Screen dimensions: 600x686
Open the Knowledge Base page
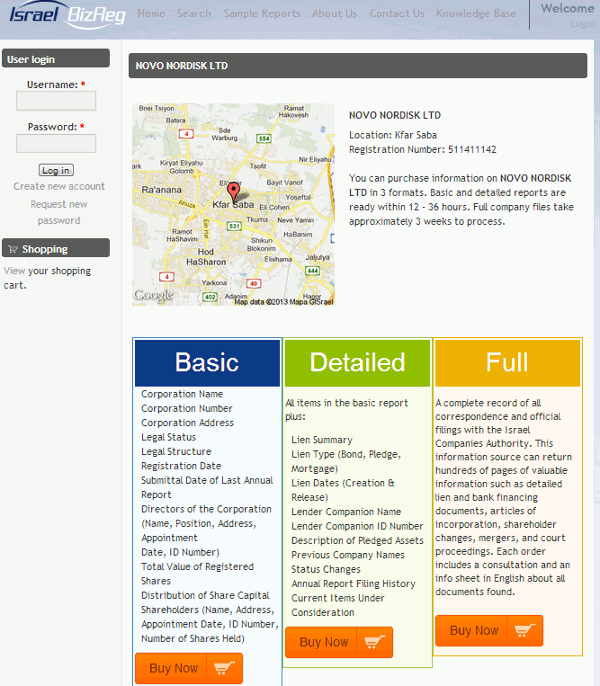(x=476, y=14)
